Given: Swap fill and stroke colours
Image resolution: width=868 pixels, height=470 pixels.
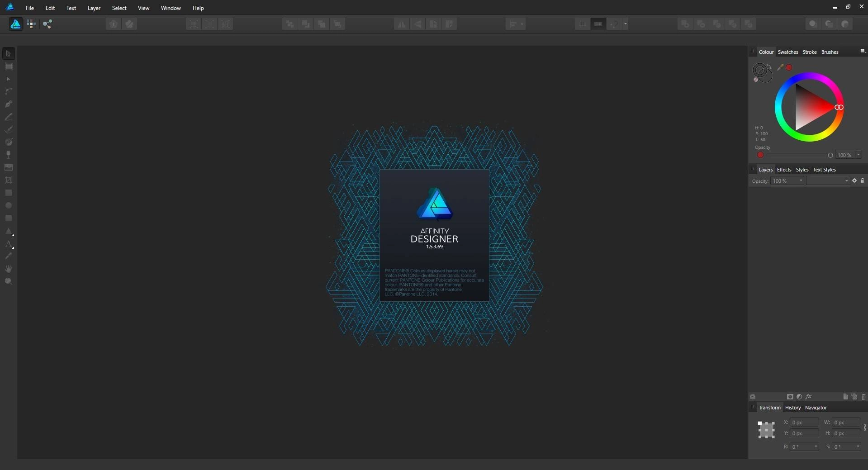Looking at the screenshot, I should click(x=769, y=67).
